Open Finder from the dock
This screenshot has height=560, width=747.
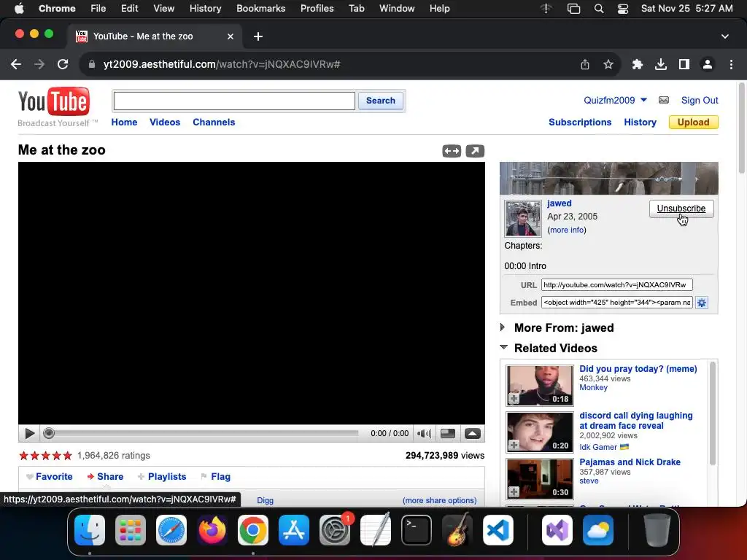pyautogui.click(x=90, y=530)
